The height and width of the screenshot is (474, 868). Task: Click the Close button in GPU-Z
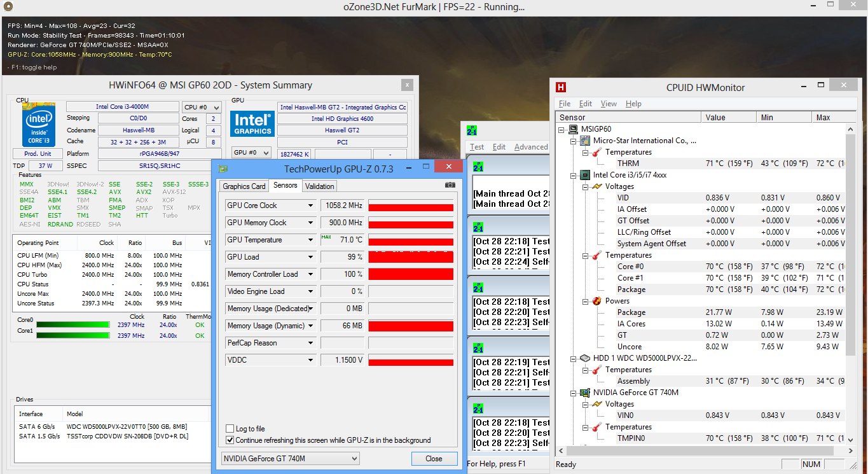(434, 458)
